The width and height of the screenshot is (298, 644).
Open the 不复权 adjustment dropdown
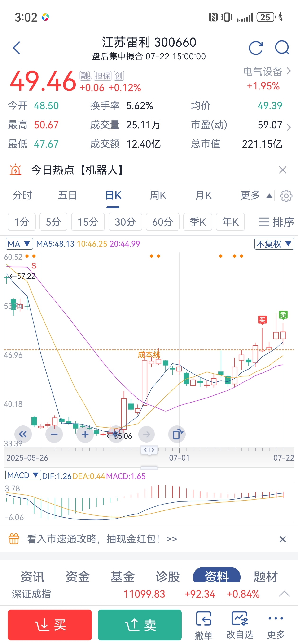point(274,244)
